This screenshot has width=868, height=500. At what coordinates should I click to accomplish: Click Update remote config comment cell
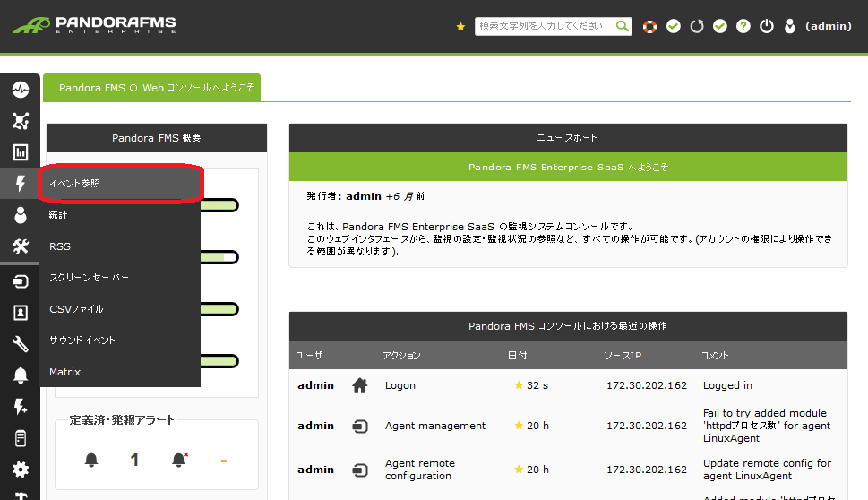click(768, 470)
